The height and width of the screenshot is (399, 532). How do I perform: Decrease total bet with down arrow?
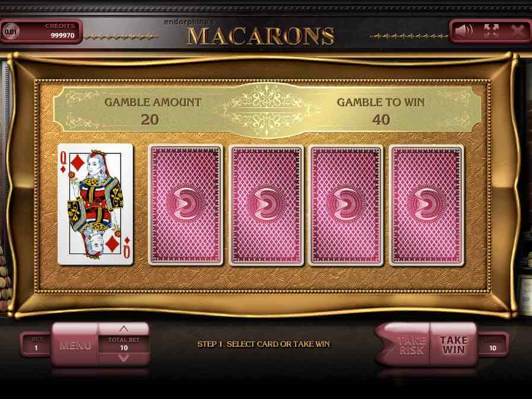pos(124,359)
